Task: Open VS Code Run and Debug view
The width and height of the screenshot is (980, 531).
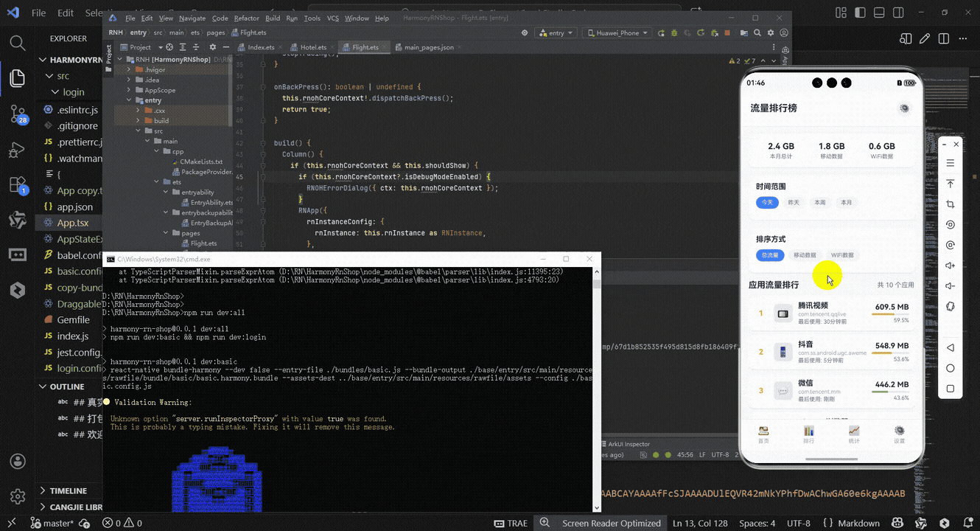Action: click(18, 150)
